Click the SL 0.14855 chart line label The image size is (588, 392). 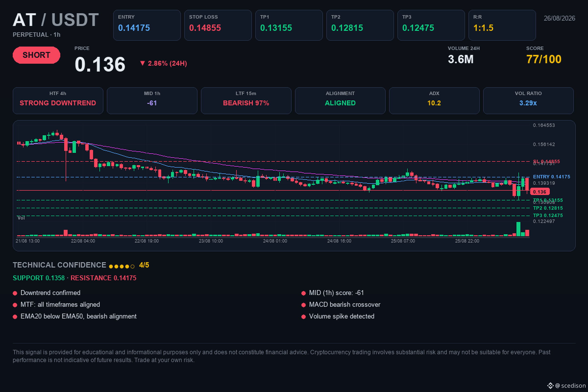pos(546,161)
